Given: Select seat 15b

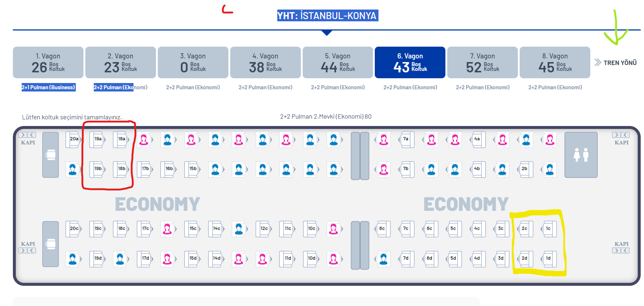Looking at the screenshot, I should pyautogui.click(x=193, y=169).
